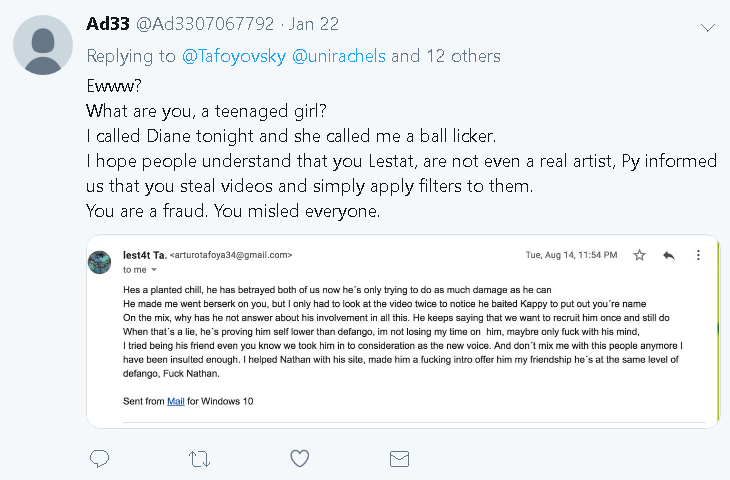The width and height of the screenshot is (730, 480).
Task: Expand the "to me" recipient details arrow
Action: tap(153, 270)
